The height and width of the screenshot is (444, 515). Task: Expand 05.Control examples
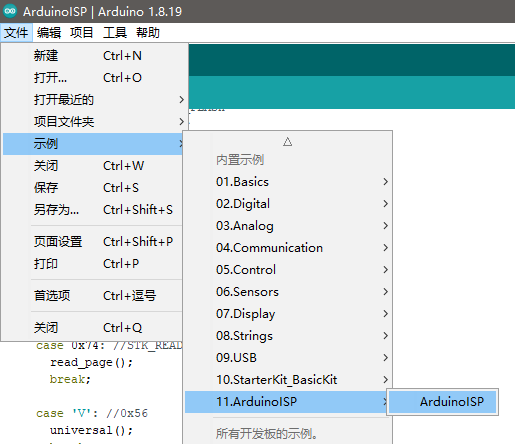click(x=288, y=270)
